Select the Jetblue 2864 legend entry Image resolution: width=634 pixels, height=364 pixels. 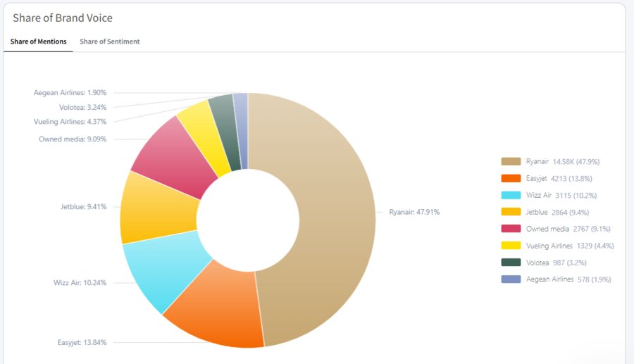(x=545, y=212)
